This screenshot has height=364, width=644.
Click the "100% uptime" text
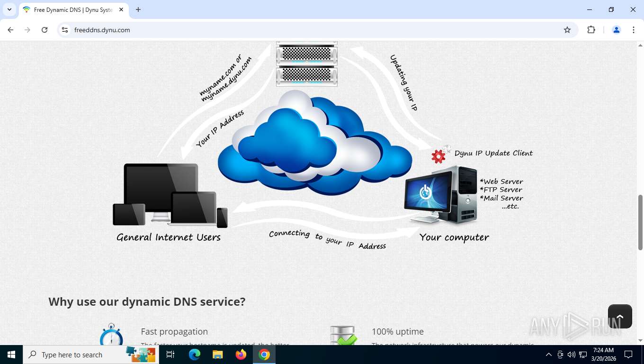(398, 332)
